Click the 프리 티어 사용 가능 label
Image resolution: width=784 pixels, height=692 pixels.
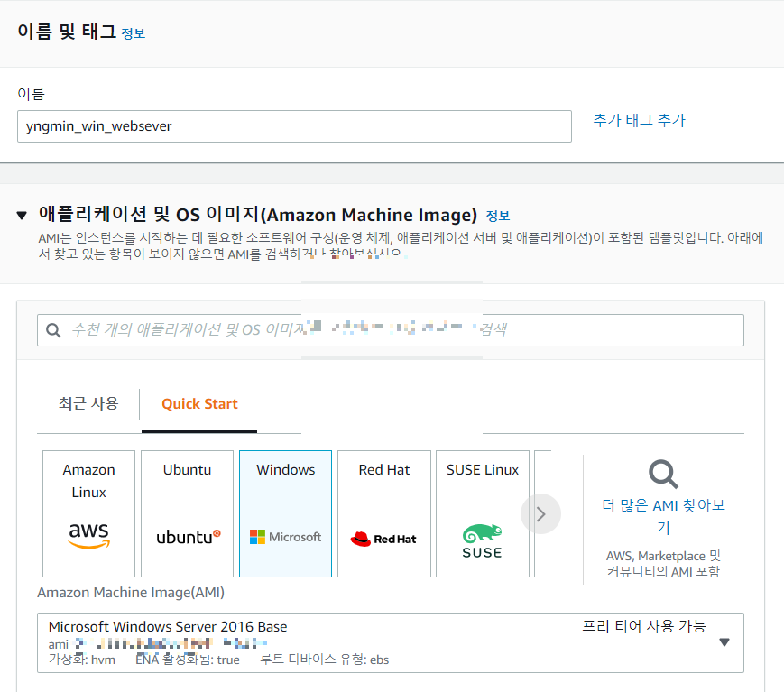pyautogui.click(x=644, y=626)
